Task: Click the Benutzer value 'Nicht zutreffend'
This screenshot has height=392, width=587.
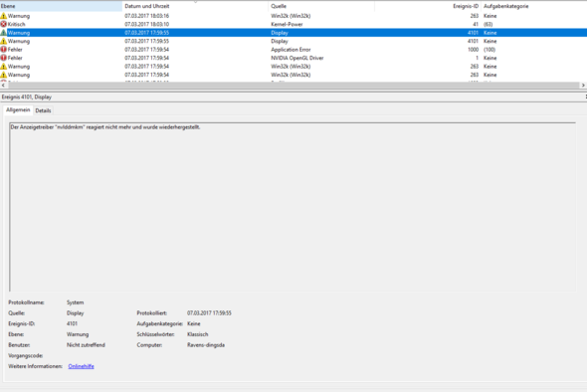Action: pyautogui.click(x=86, y=345)
